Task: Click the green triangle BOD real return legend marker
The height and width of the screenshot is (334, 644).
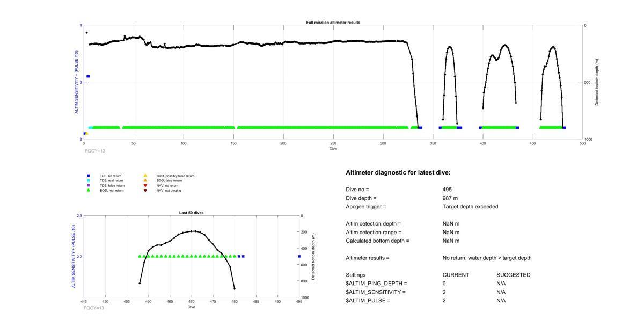Action: (x=88, y=190)
